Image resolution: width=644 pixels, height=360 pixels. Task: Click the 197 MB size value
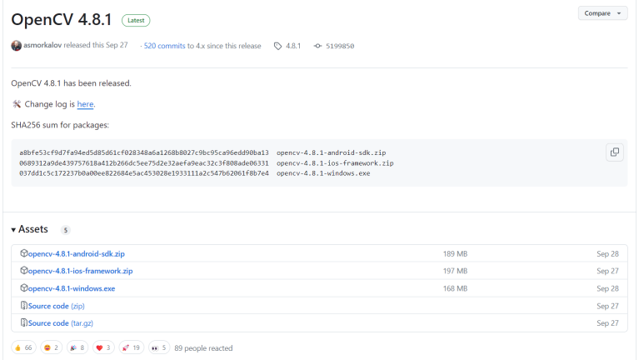(455, 271)
